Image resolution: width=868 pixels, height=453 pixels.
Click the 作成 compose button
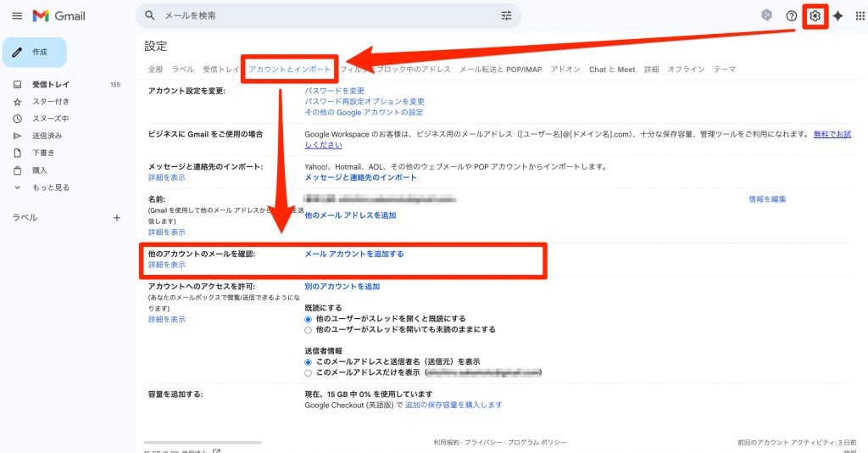tap(35, 53)
